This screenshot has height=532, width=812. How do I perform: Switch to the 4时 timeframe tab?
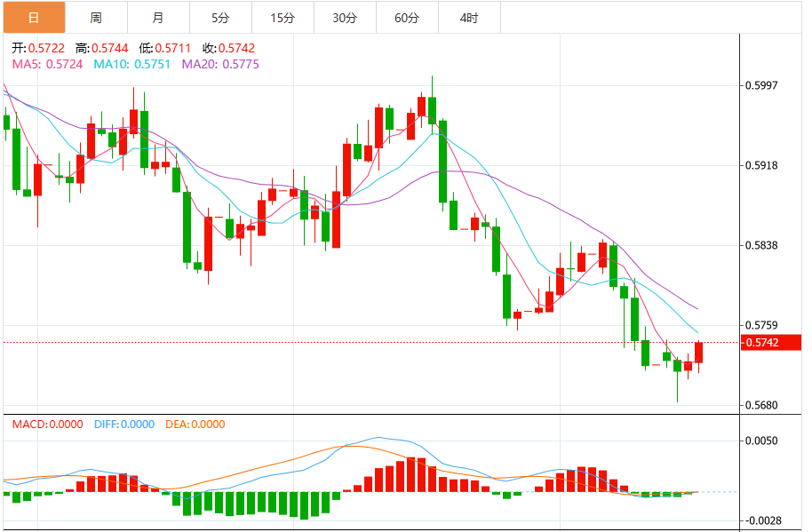click(469, 18)
